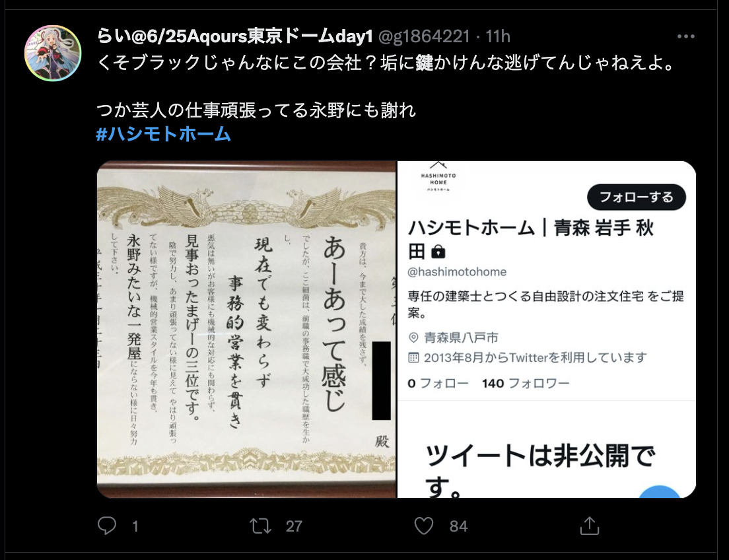Click the location pin beside 青森県八戸市

(x=413, y=337)
